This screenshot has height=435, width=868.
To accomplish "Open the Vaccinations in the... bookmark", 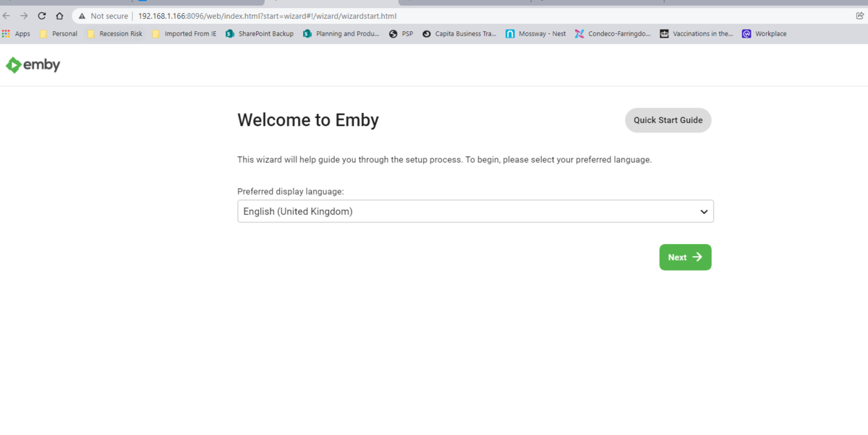I will point(697,34).
